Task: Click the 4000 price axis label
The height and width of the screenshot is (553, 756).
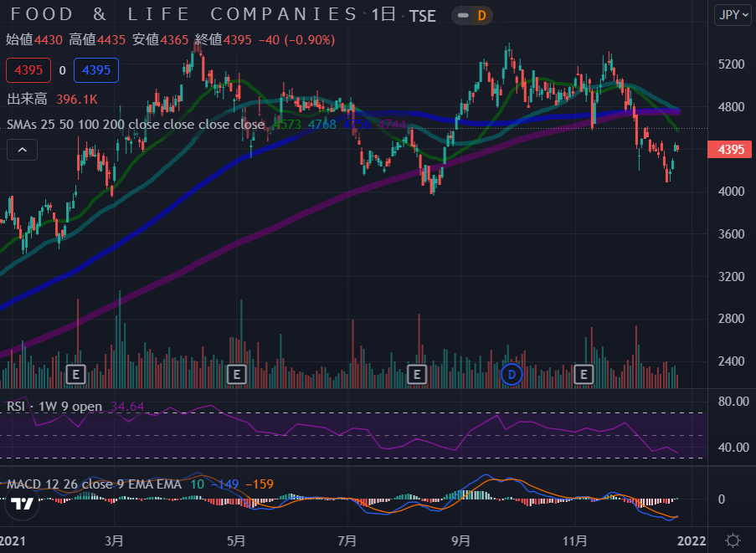Action: (x=731, y=192)
